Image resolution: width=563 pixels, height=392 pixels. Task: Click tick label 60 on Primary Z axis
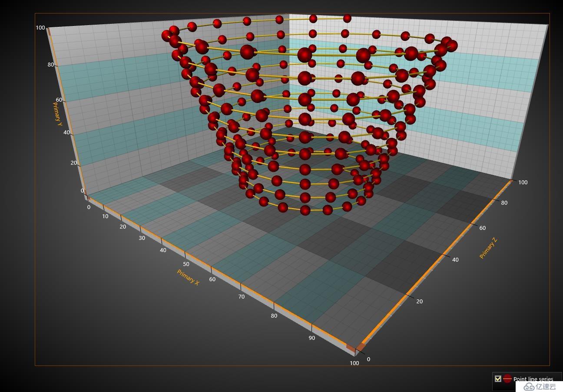pyautogui.click(x=482, y=228)
